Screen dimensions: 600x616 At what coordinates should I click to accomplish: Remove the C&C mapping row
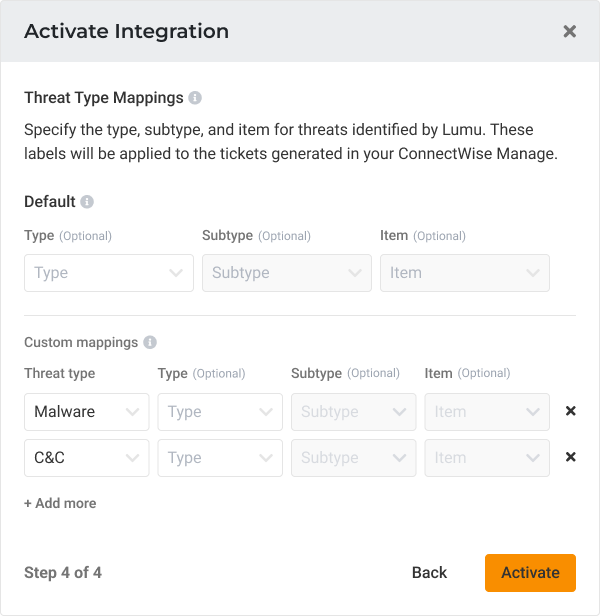tap(571, 457)
